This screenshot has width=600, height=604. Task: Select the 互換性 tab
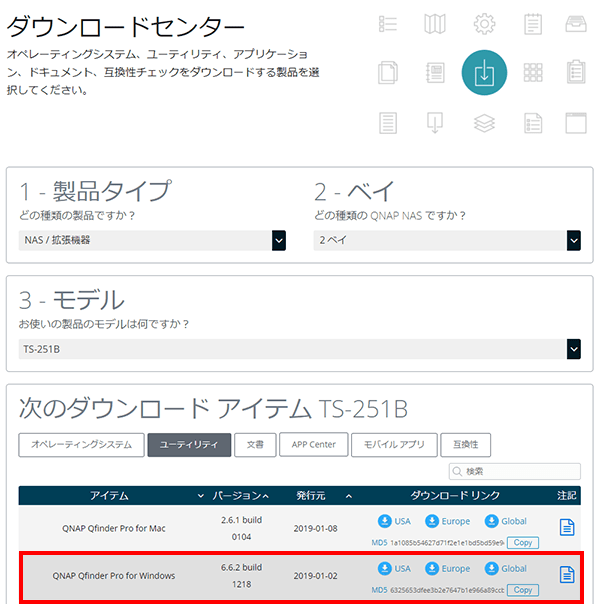tap(465, 445)
